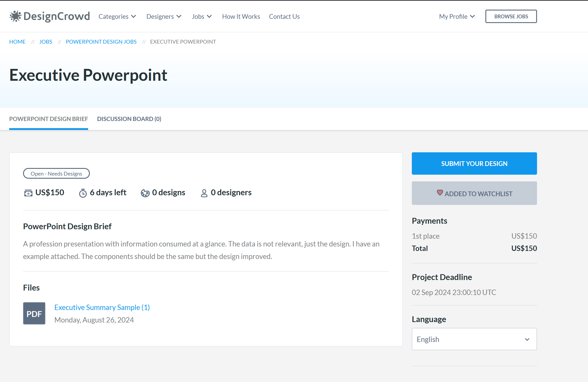
Task: Click the stopwatch icon beside 6 days left
Action: tap(83, 193)
